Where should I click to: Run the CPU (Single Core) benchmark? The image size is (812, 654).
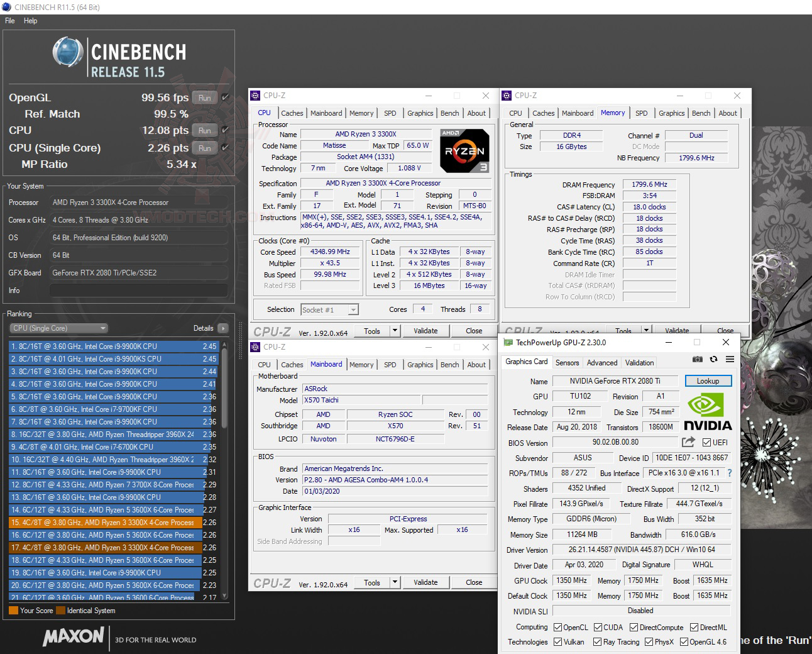205,148
